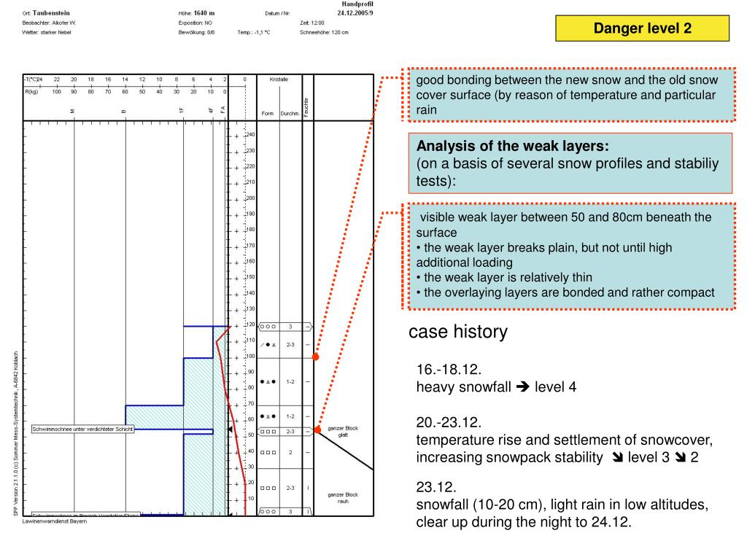Click the '200' height scale label
This screenshot has height=560, width=747.
coord(251,198)
